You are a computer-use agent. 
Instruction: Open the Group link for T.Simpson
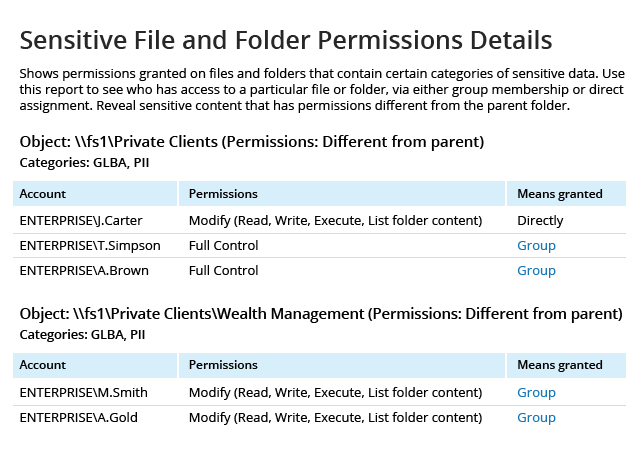pyautogui.click(x=536, y=245)
